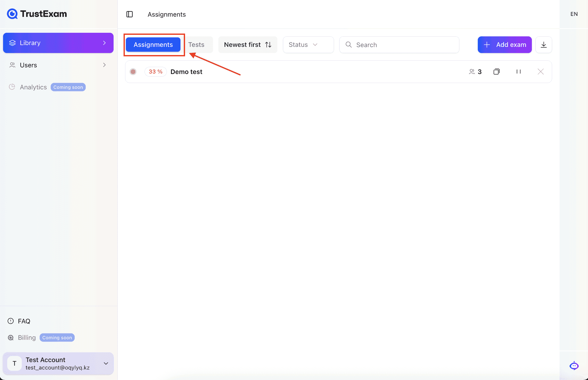Expand the Test Account dropdown chevron
The image size is (588, 380).
[106, 363]
